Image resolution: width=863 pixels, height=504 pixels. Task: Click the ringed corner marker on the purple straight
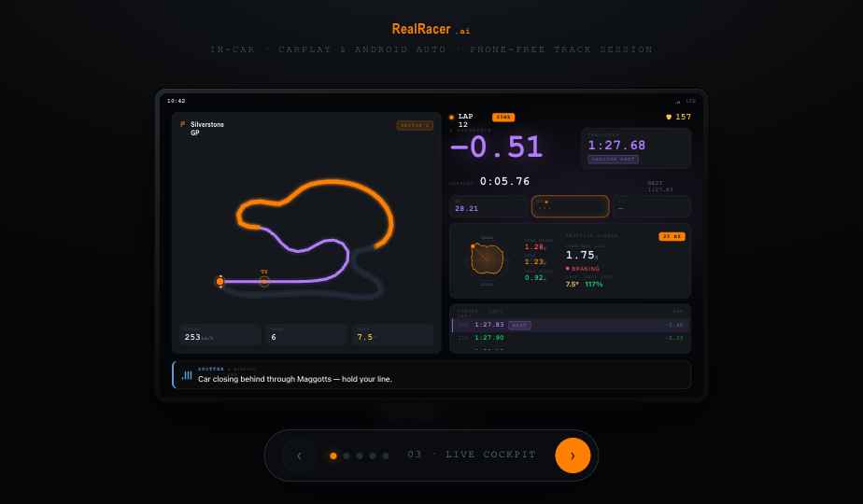264,281
